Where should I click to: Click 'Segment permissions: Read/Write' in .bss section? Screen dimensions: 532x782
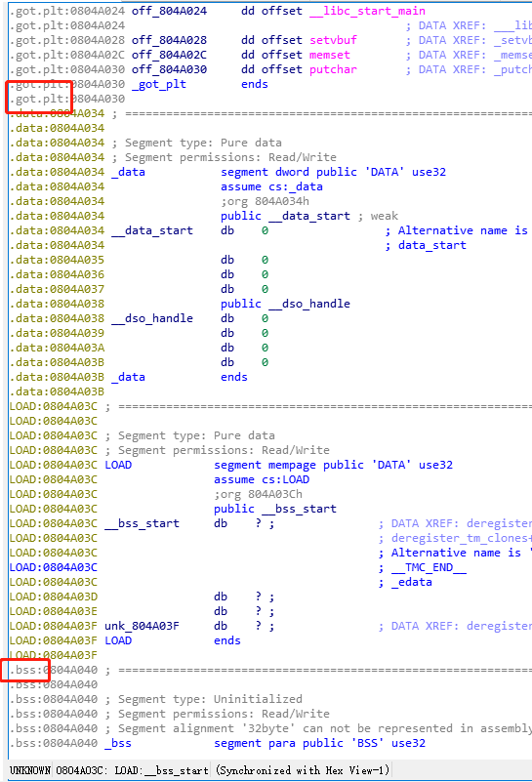coord(217,714)
